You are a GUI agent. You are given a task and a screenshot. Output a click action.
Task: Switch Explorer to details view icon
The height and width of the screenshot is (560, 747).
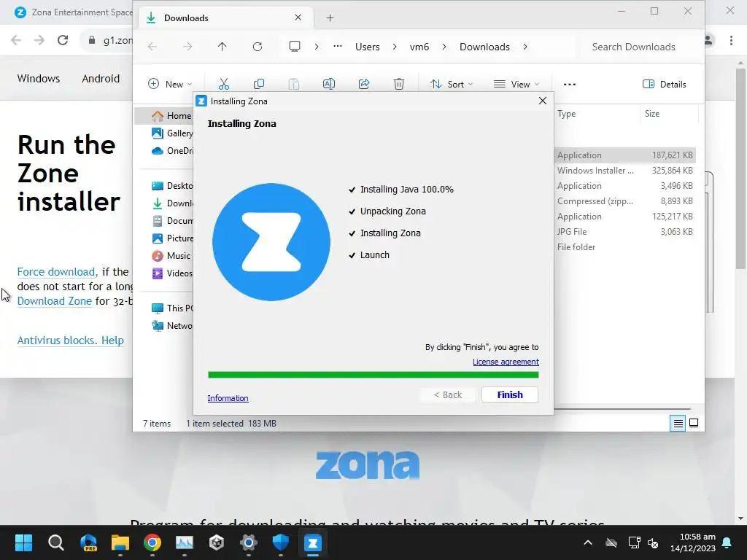click(678, 423)
